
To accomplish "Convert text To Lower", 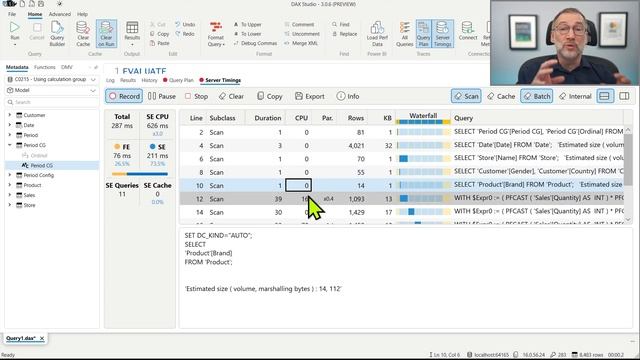I will click(x=248, y=34).
